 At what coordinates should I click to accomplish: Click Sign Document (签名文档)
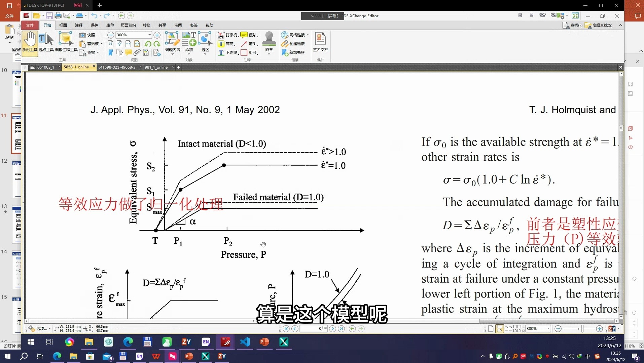point(320,42)
